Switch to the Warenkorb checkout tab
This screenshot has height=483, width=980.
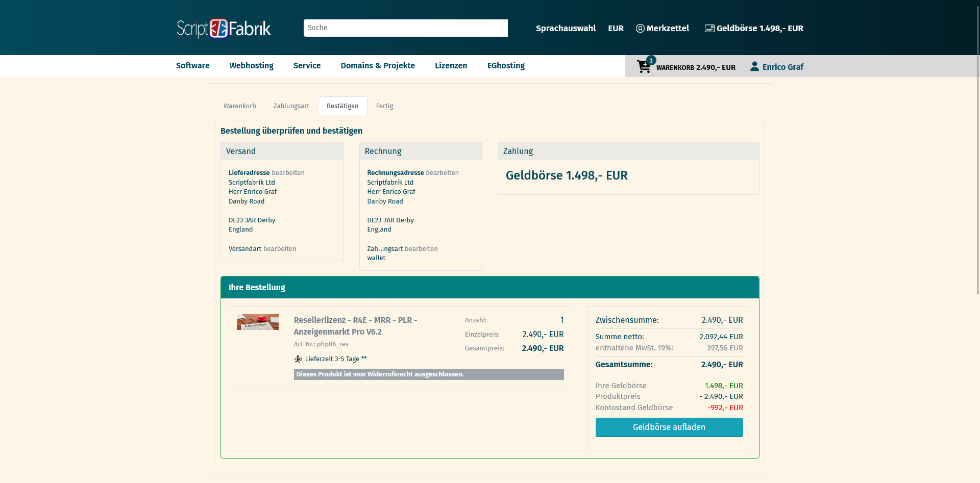tap(240, 106)
